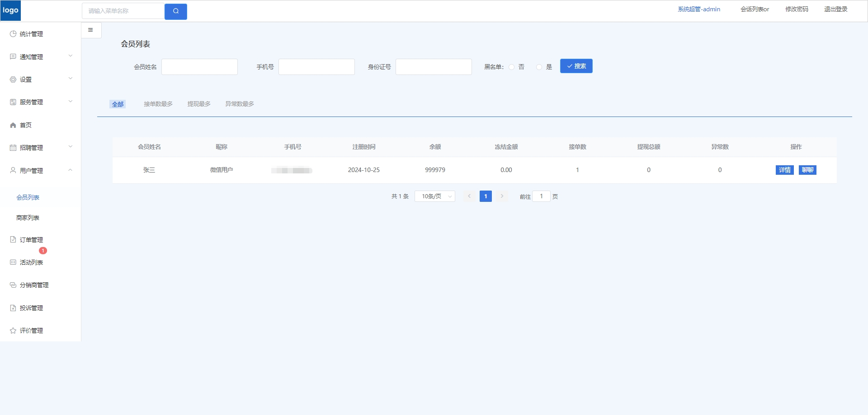Image resolution: width=868 pixels, height=415 pixels.
Task: Click the 会员姓名 input field
Action: 199,67
